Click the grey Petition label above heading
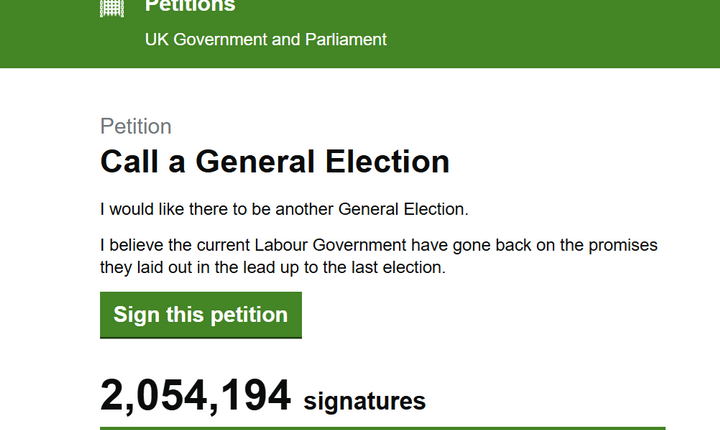The width and height of the screenshot is (720, 430). [x=136, y=126]
